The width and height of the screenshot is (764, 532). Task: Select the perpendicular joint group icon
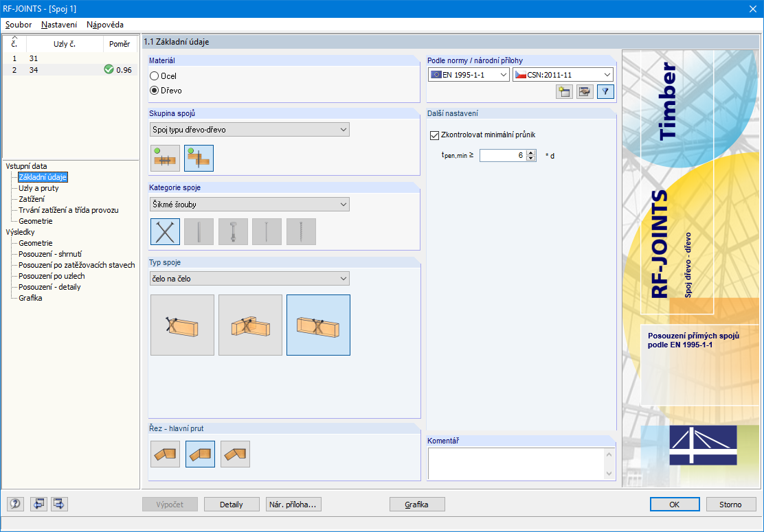(199, 158)
